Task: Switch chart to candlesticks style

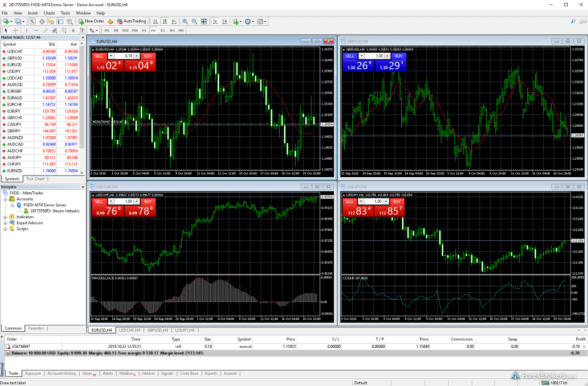Action: pos(165,21)
